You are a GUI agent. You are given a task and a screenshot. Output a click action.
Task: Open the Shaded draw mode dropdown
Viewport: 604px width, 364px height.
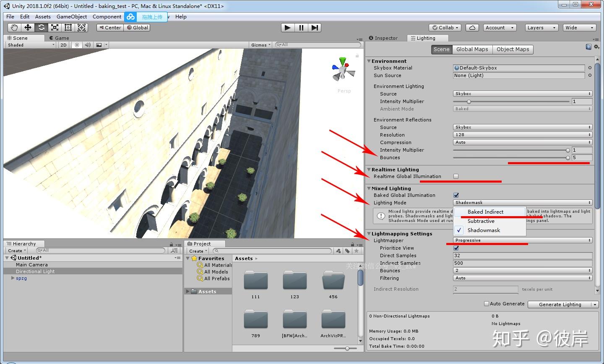pyautogui.click(x=31, y=45)
